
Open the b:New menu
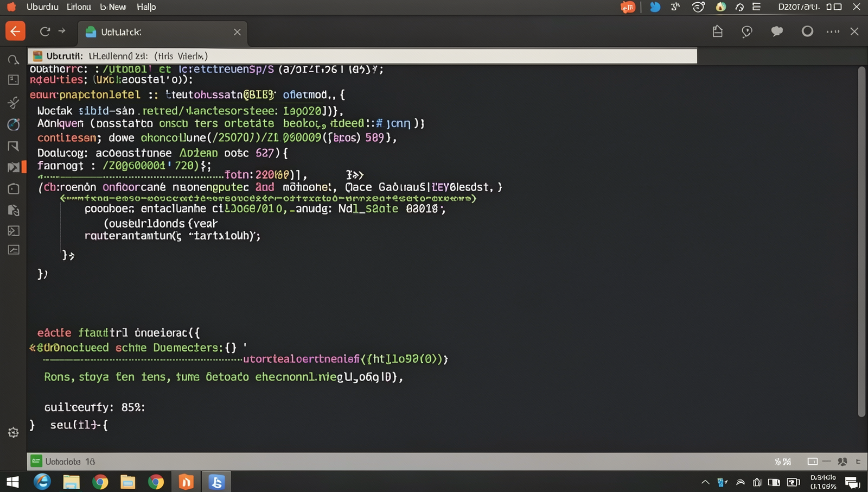(x=113, y=7)
